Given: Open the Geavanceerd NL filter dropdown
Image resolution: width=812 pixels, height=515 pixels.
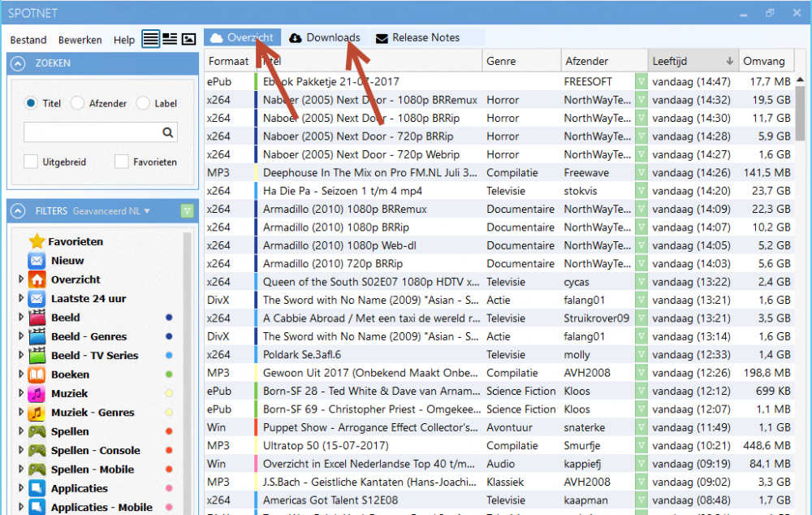Looking at the screenshot, I should (x=111, y=211).
